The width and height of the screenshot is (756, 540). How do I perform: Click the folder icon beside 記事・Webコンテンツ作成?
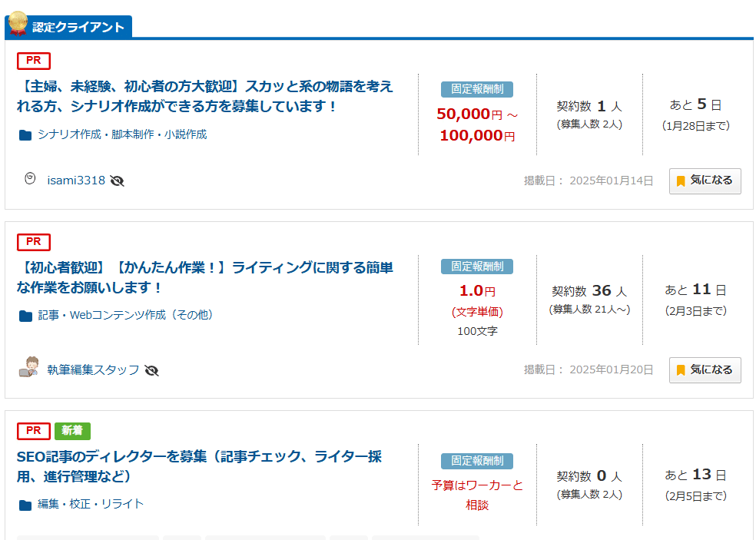[x=25, y=316]
